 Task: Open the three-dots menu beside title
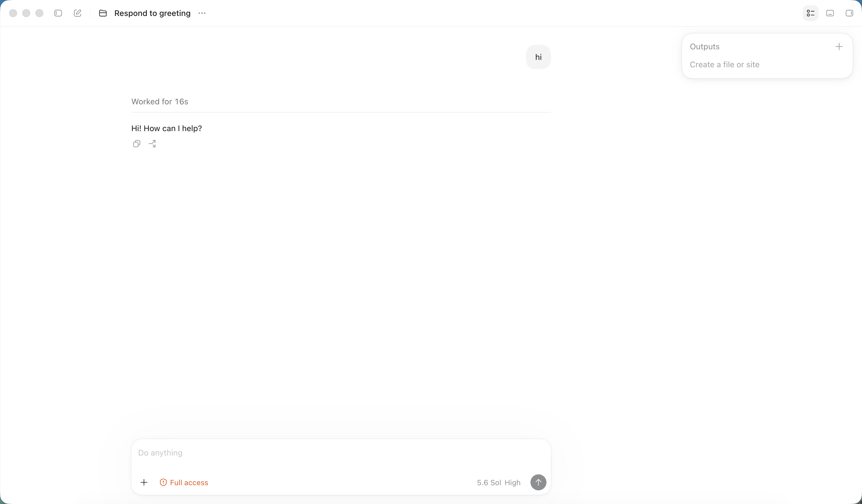coord(202,13)
